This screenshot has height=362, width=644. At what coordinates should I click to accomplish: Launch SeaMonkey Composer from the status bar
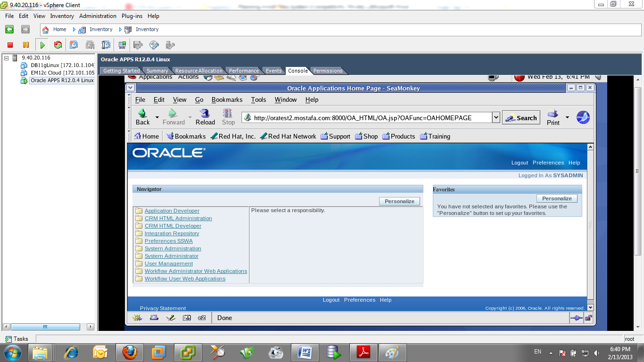pos(171,318)
